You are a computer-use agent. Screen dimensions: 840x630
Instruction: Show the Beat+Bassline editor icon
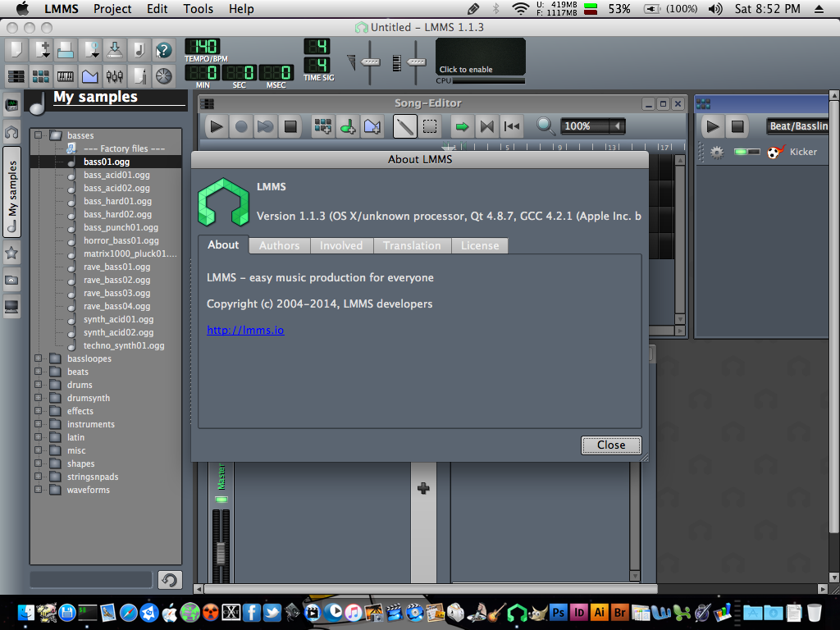[41, 76]
